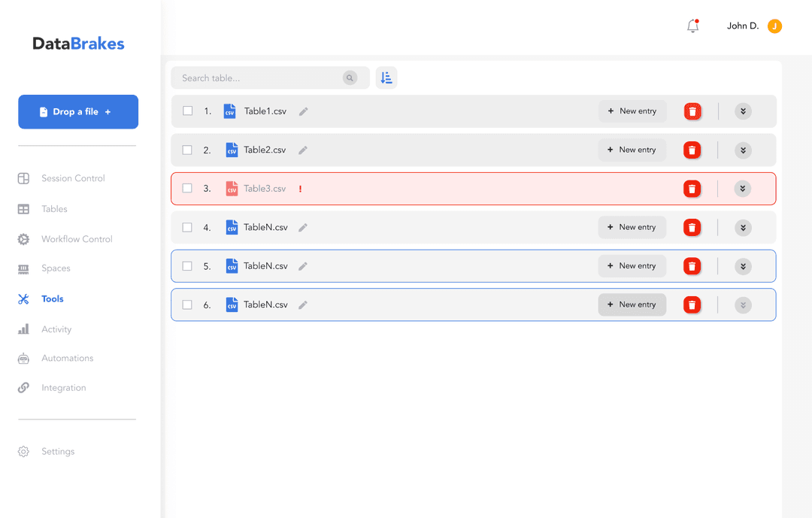
Task: Select the Tables sidebar icon
Action: 24,208
